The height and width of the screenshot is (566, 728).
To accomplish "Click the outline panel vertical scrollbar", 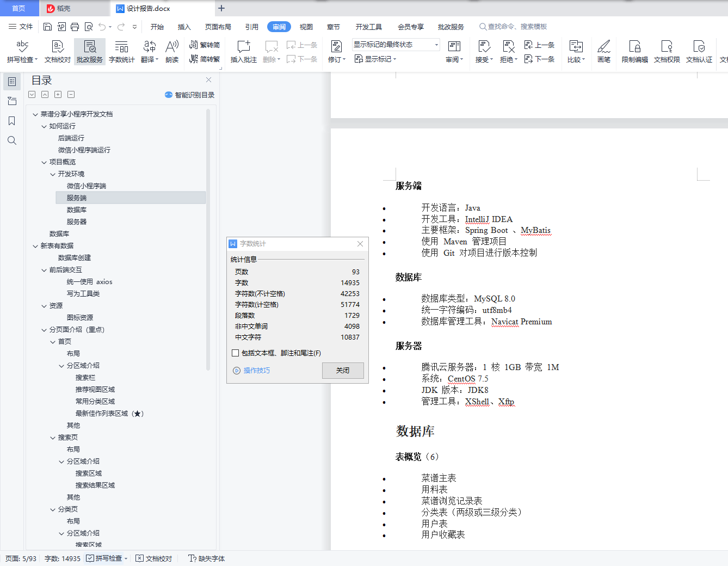I will [x=208, y=239].
